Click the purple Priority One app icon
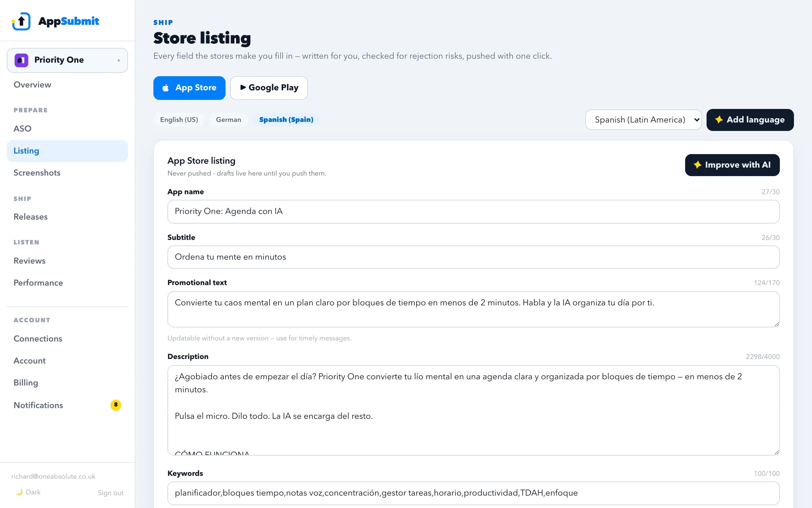 click(21, 60)
